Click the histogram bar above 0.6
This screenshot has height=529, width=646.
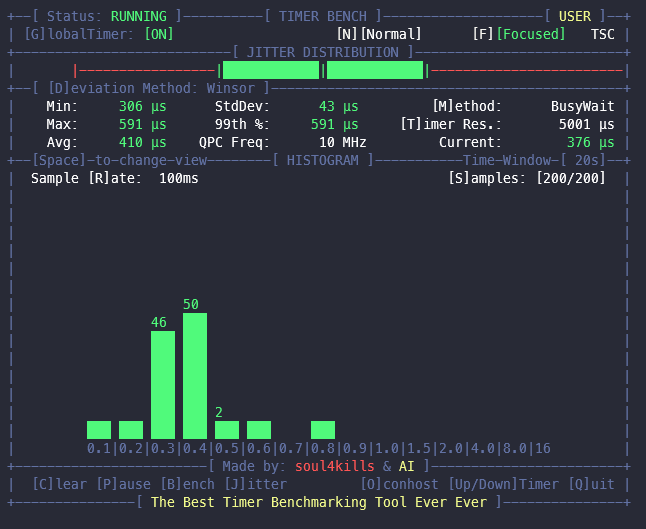click(259, 430)
